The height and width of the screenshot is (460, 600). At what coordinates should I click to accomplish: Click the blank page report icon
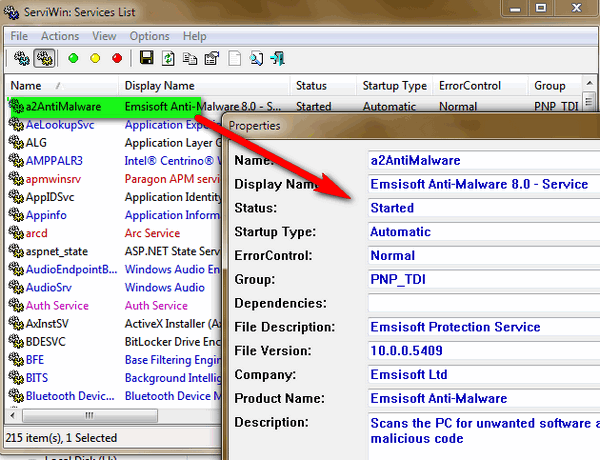(x=234, y=59)
